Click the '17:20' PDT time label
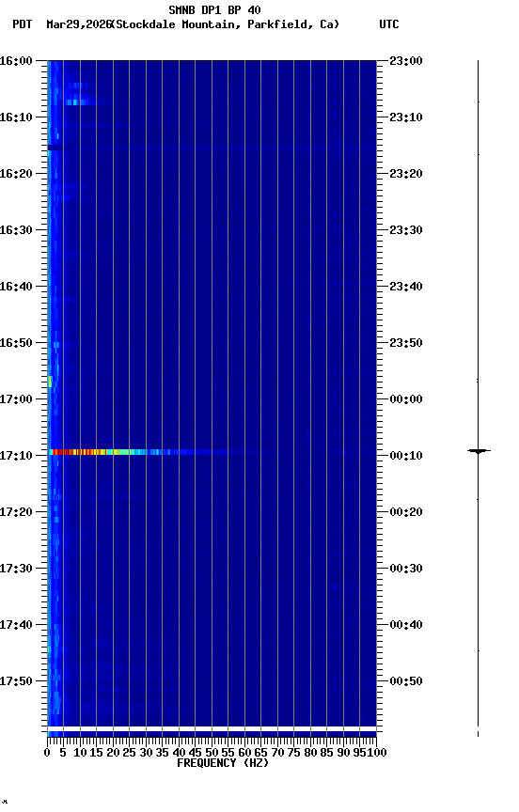The image size is (519, 812). [16, 513]
